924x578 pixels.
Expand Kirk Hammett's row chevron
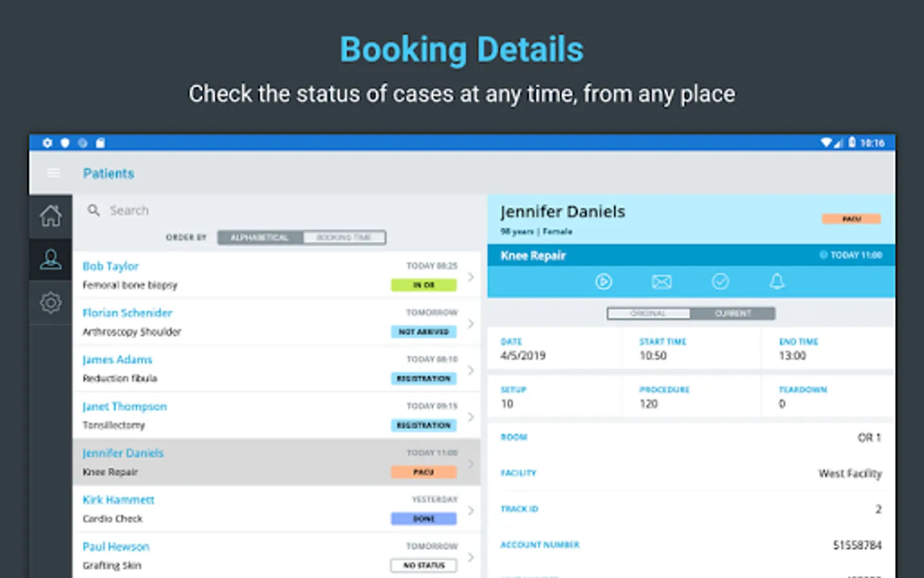tap(471, 511)
